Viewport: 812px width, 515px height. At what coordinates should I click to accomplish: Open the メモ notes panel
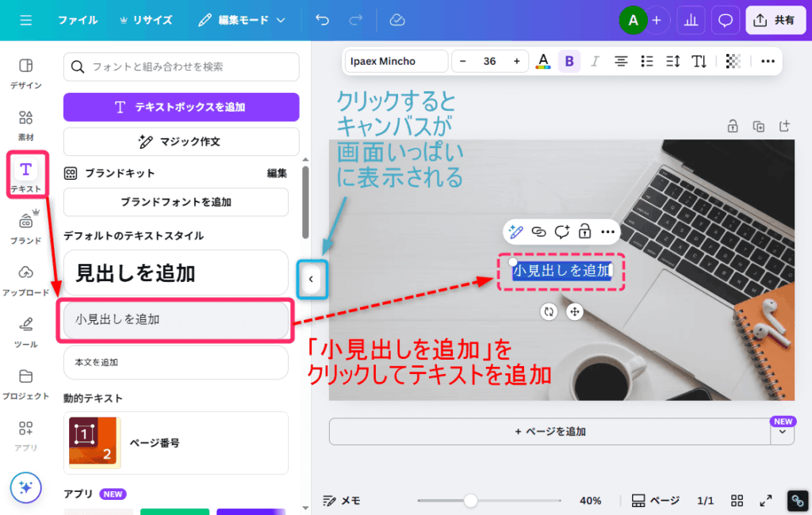click(x=342, y=501)
